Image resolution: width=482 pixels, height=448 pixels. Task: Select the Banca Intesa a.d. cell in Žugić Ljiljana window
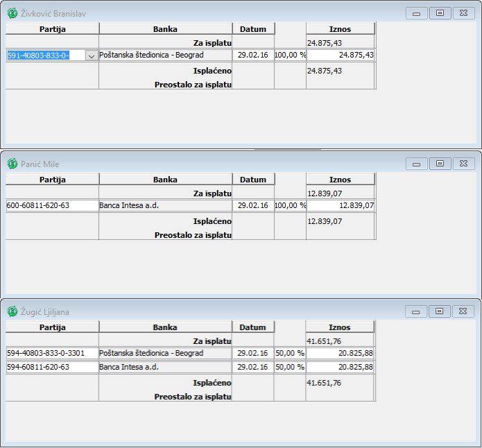(x=165, y=367)
